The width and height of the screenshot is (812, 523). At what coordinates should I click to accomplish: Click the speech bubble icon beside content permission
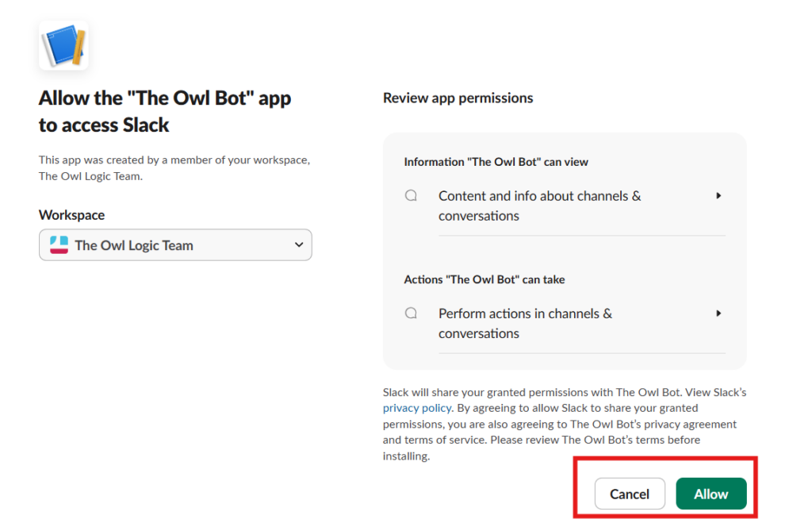coord(411,194)
